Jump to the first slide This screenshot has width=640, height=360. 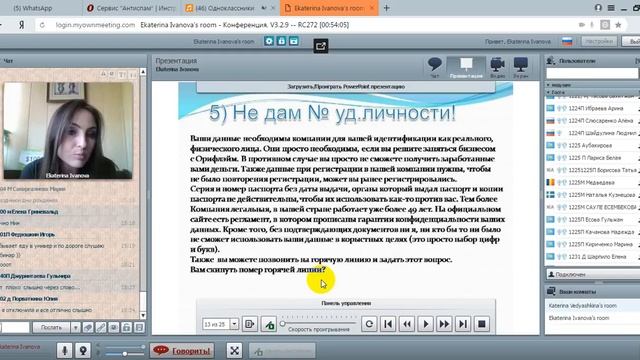click(388, 324)
